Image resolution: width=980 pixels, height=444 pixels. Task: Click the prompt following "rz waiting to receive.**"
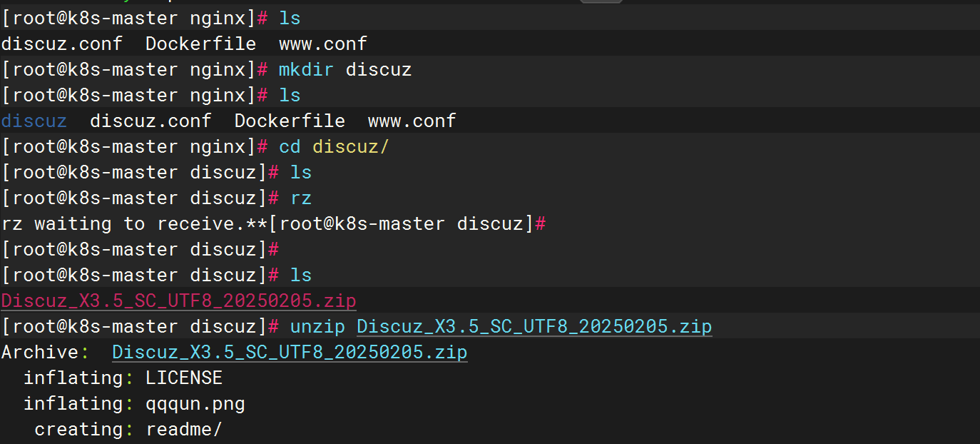pos(407,223)
